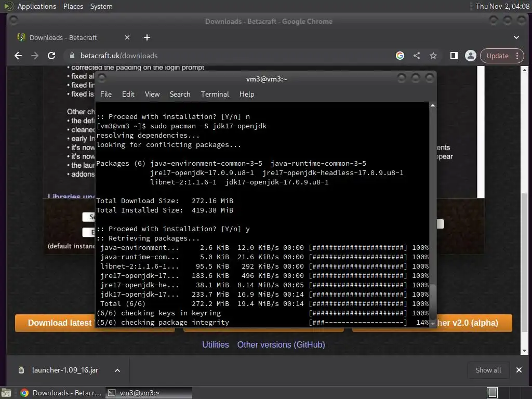
Task: Open the terminal Search menu
Action: click(x=180, y=94)
